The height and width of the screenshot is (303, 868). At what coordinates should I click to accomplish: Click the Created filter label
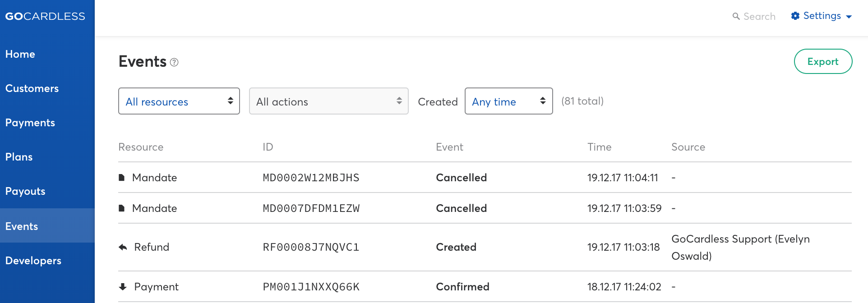click(438, 102)
